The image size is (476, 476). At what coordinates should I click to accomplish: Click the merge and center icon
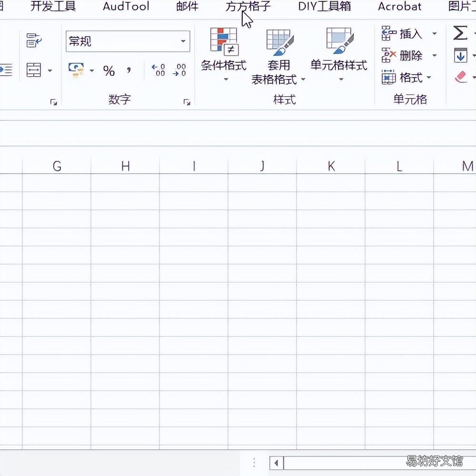34,70
